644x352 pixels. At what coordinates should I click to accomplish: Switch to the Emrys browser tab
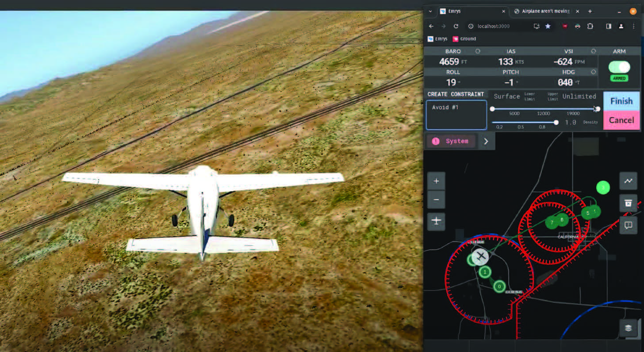460,11
